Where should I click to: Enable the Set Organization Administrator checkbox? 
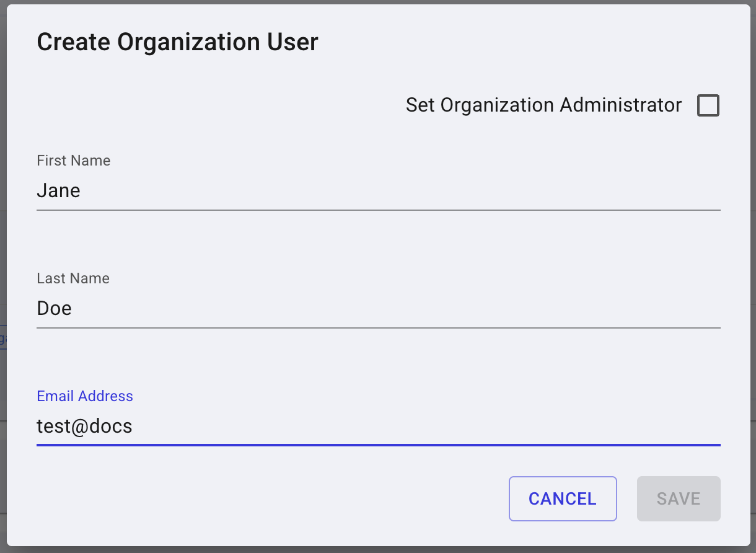(x=708, y=105)
